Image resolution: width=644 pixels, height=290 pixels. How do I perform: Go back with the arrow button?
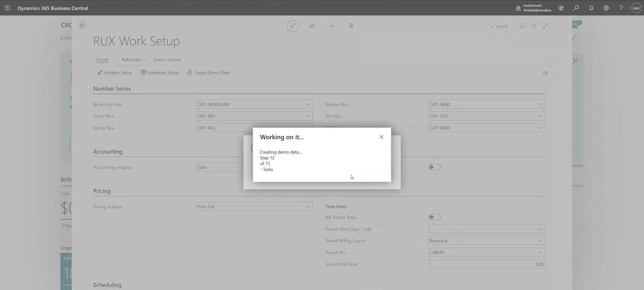pyautogui.click(x=82, y=25)
